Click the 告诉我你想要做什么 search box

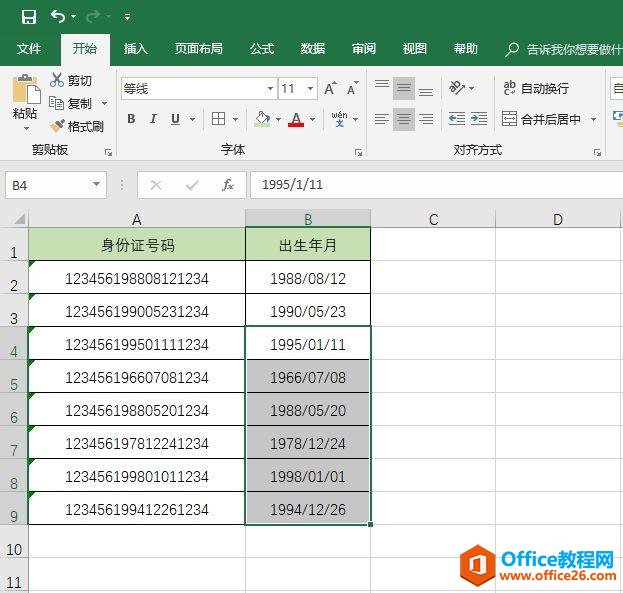(563, 49)
